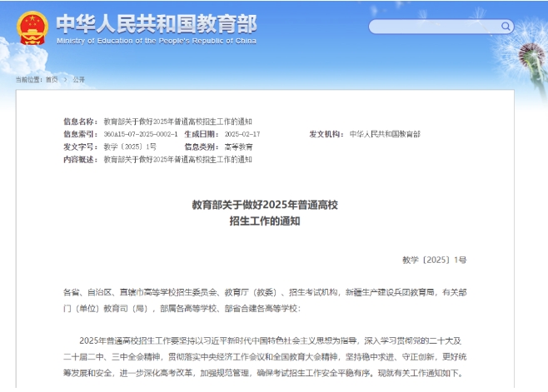The width and height of the screenshot is (548, 392).
Task: Click headline line 招生工作的通知
Action: 265,221
